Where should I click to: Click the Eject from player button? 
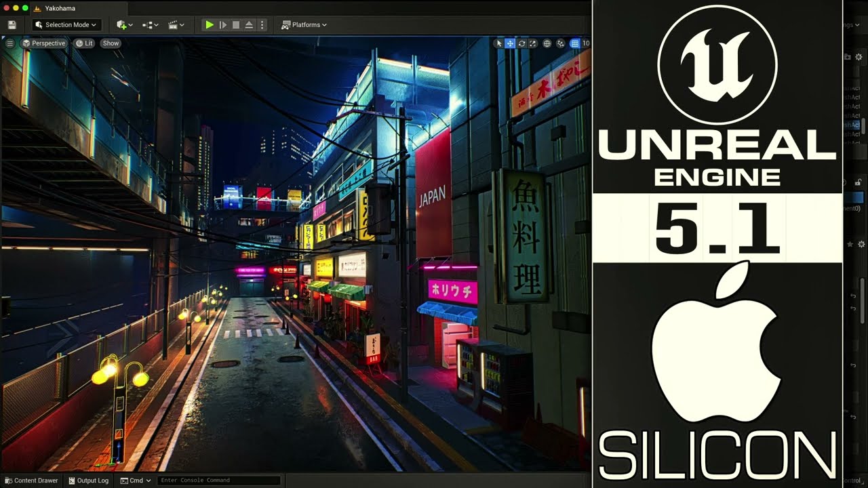click(249, 25)
